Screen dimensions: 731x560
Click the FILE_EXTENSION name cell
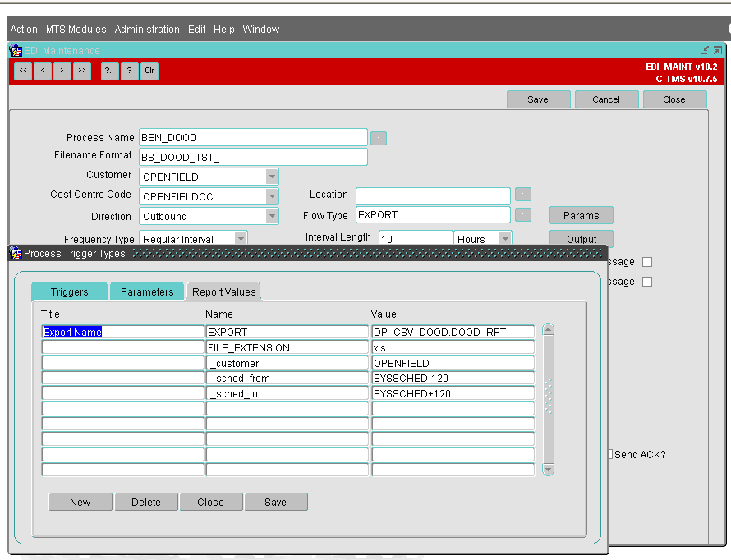287,347
